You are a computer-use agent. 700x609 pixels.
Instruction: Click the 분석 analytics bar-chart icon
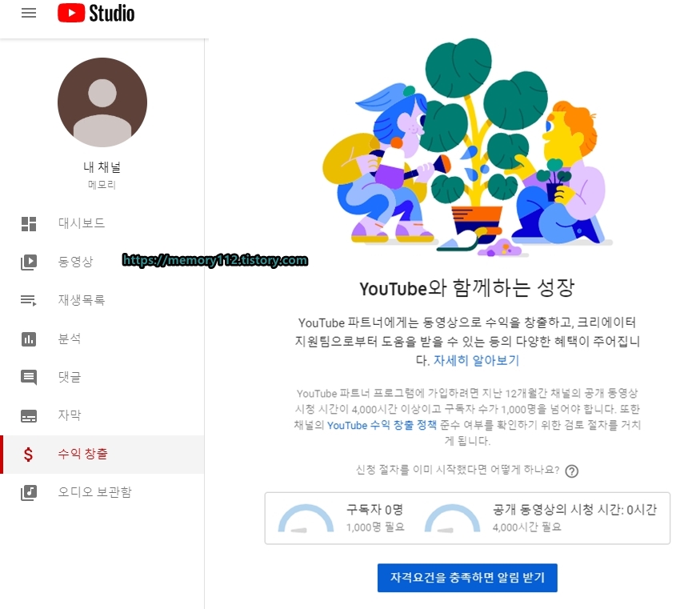coord(29,339)
